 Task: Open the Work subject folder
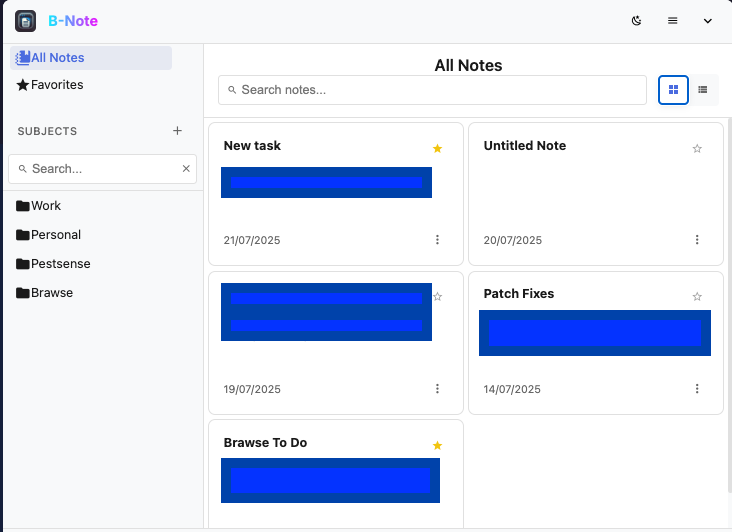click(x=46, y=206)
